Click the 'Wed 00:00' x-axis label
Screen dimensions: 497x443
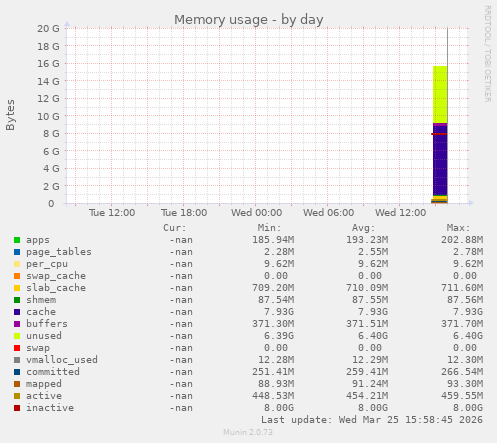(256, 213)
